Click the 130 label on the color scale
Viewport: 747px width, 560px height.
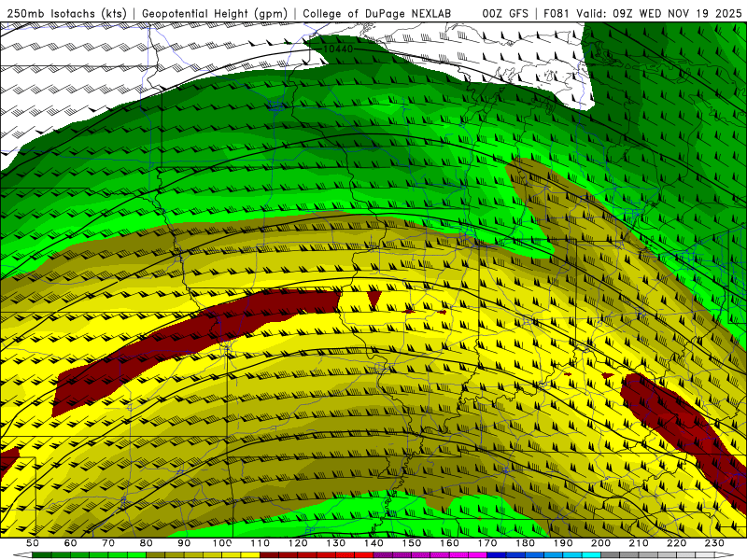(x=336, y=543)
